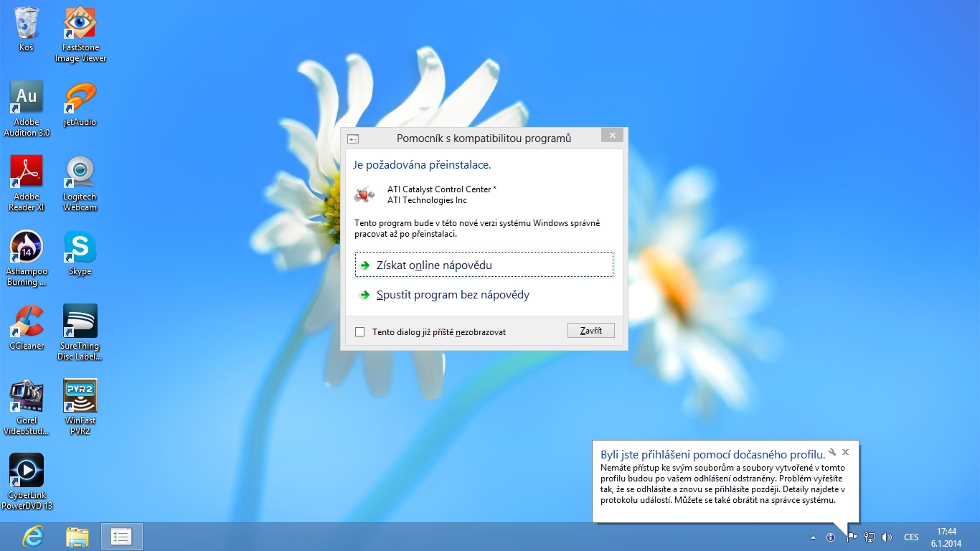Show hidden tray icons arrow
Viewport: 980px width, 551px height.
click(x=813, y=537)
